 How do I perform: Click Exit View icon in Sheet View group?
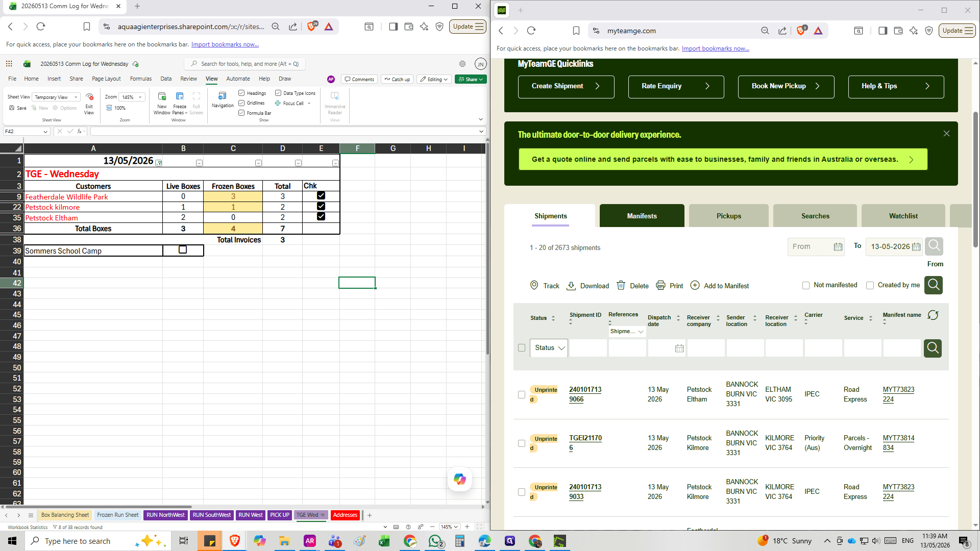pyautogui.click(x=89, y=97)
